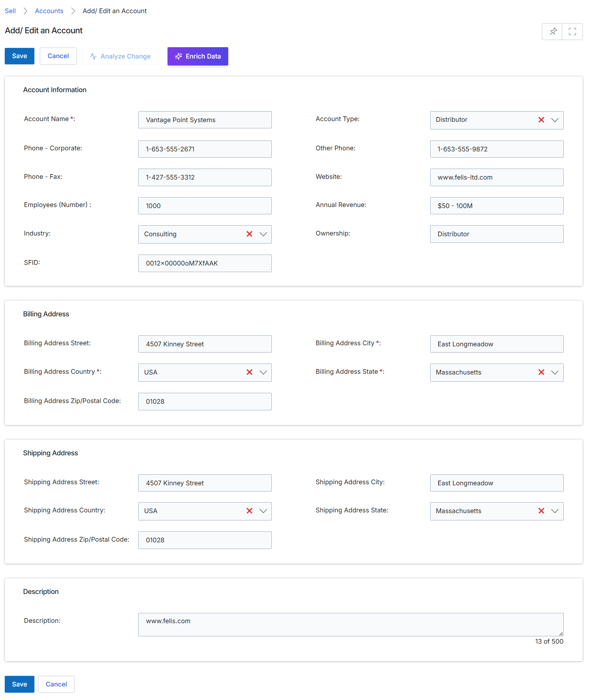The width and height of the screenshot is (590, 700).
Task: Focus the Ownership field
Action: [x=497, y=234]
